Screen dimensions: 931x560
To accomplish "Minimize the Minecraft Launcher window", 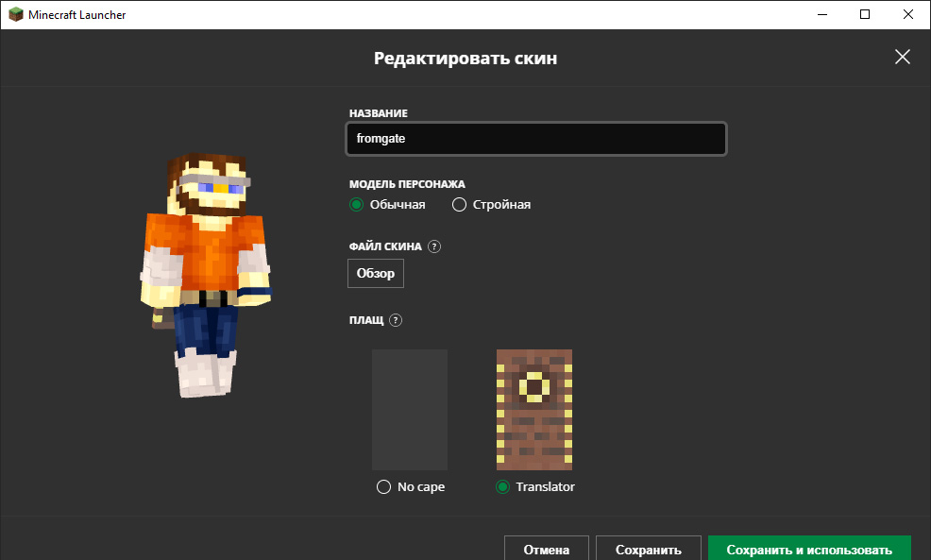I will pyautogui.click(x=821, y=15).
